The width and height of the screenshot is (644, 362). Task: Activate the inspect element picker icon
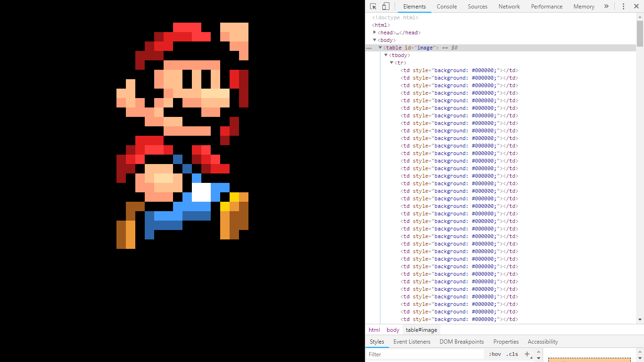(x=373, y=7)
